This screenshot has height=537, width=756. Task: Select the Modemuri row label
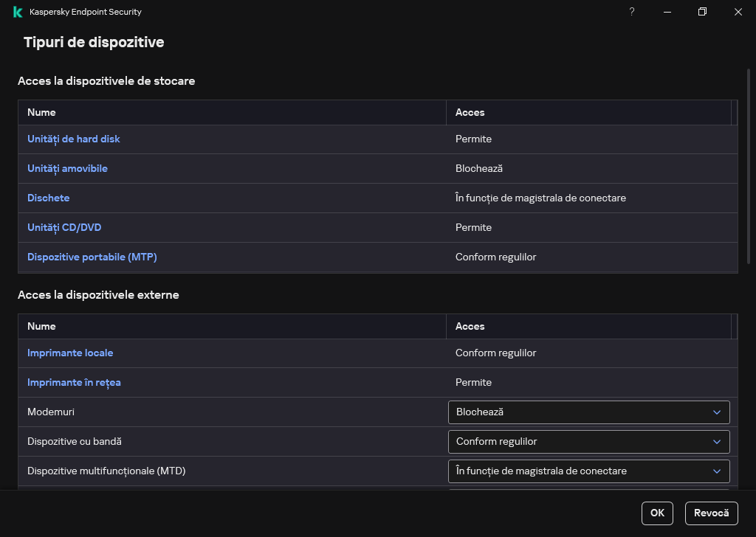click(51, 412)
